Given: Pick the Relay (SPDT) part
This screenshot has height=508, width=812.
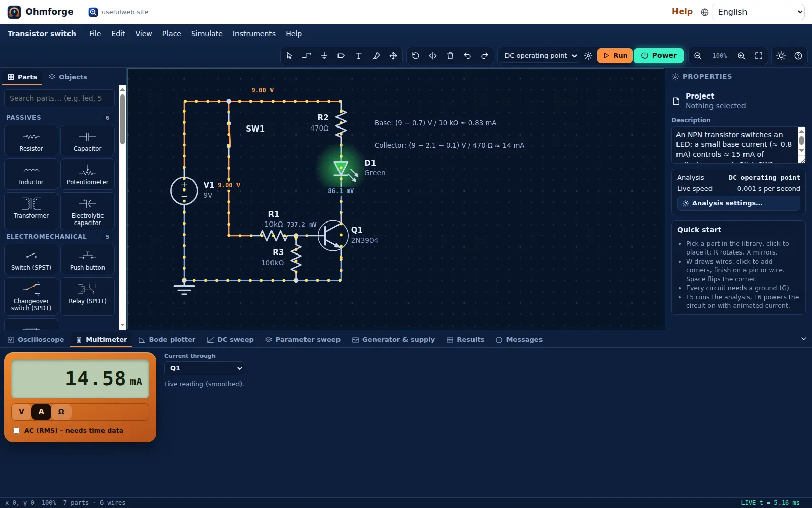Looking at the screenshot, I should click(87, 297).
